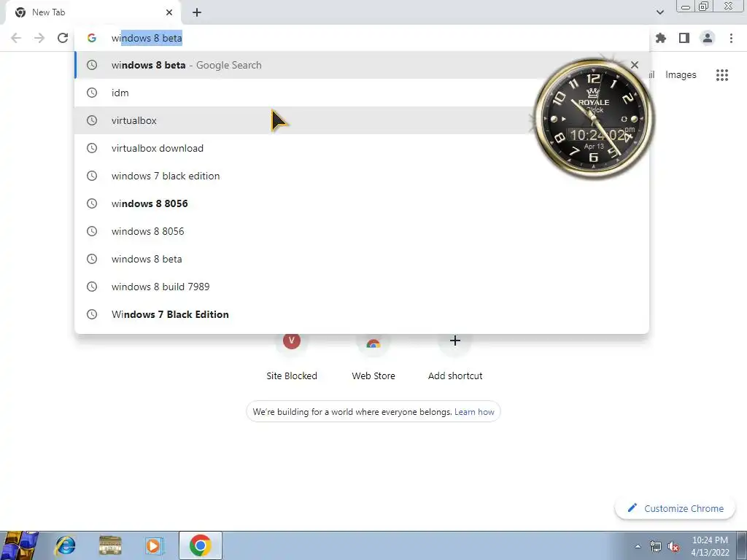This screenshot has height=560, width=747.
Task: Click the muted volume tray icon
Action: click(x=673, y=546)
